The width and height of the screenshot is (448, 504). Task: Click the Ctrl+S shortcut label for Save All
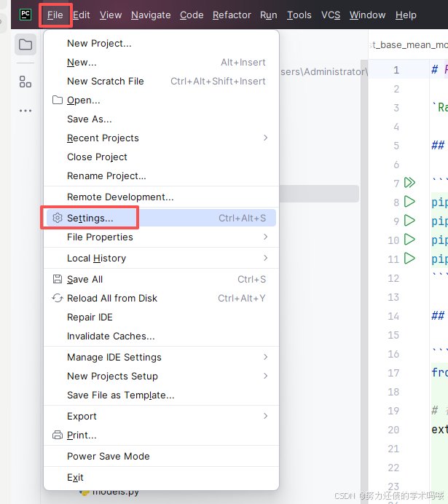[x=251, y=279]
